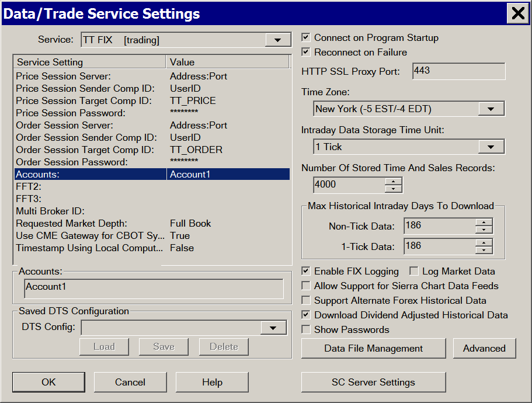Select the Price Session Password row
The width and height of the screenshot is (532, 403).
[x=152, y=113]
